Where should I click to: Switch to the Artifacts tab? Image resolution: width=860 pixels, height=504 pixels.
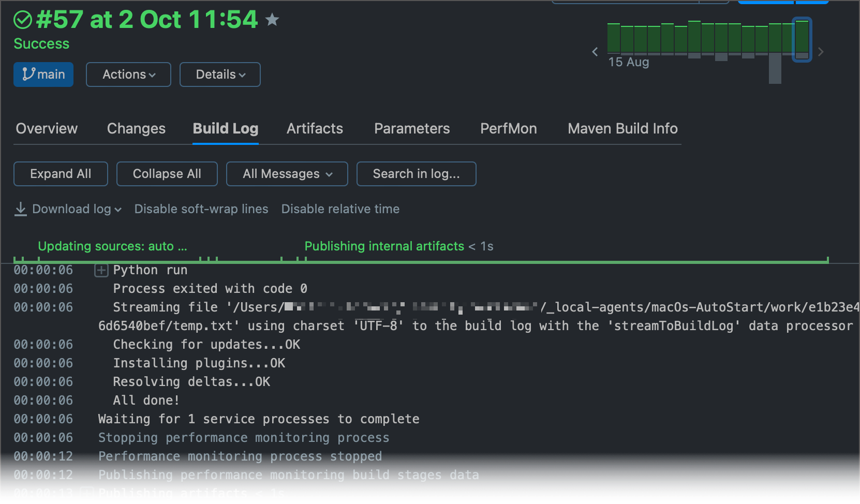pos(314,128)
